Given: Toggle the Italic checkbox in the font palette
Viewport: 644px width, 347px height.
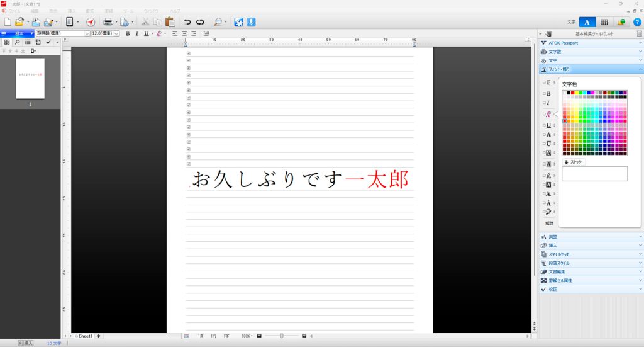Looking at the screenshot, I should (544, 103).
